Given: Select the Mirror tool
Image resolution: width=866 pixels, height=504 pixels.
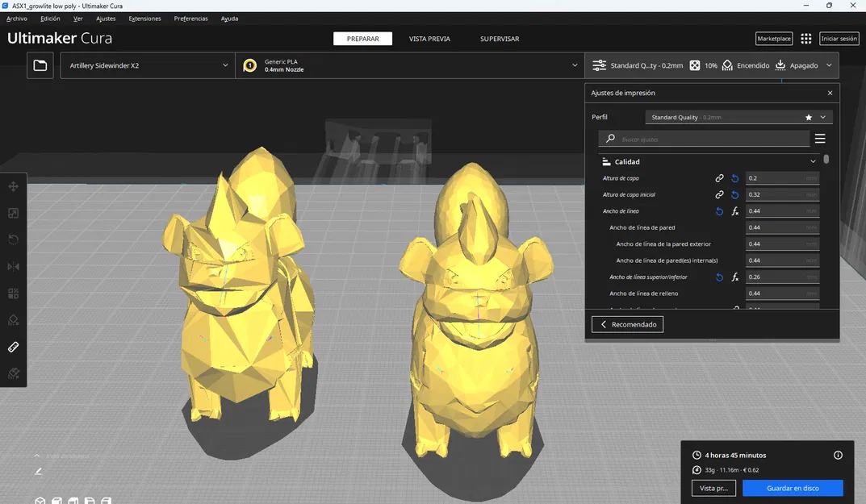Looking at the screenshot, I should (x=13, y=266).
